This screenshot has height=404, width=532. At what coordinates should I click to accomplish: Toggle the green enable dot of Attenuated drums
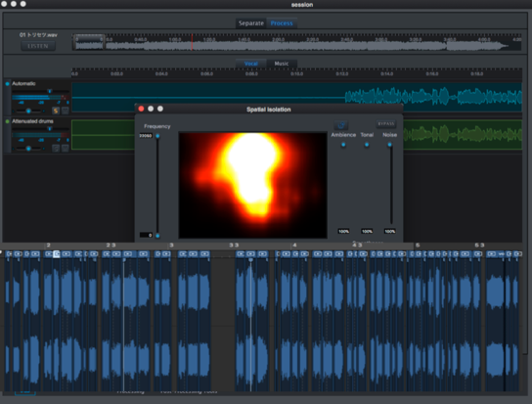pyautogui.click(x=7, y=121)
